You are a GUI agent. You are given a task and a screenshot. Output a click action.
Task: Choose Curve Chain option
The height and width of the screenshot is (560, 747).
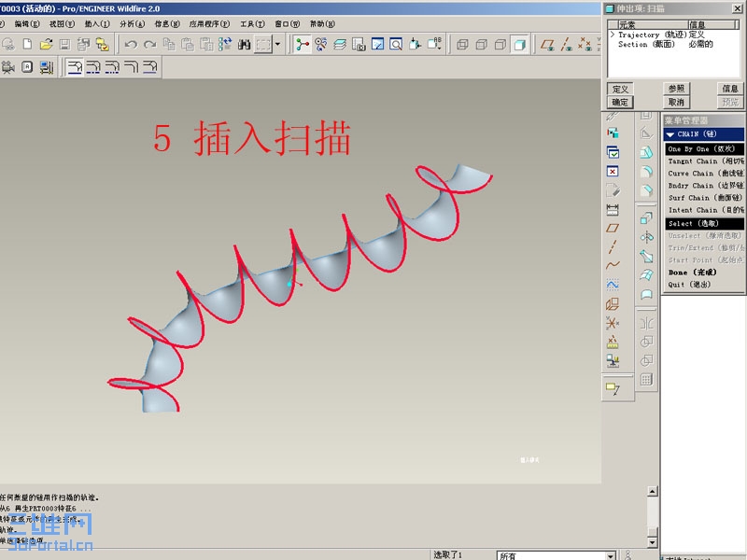704,174
